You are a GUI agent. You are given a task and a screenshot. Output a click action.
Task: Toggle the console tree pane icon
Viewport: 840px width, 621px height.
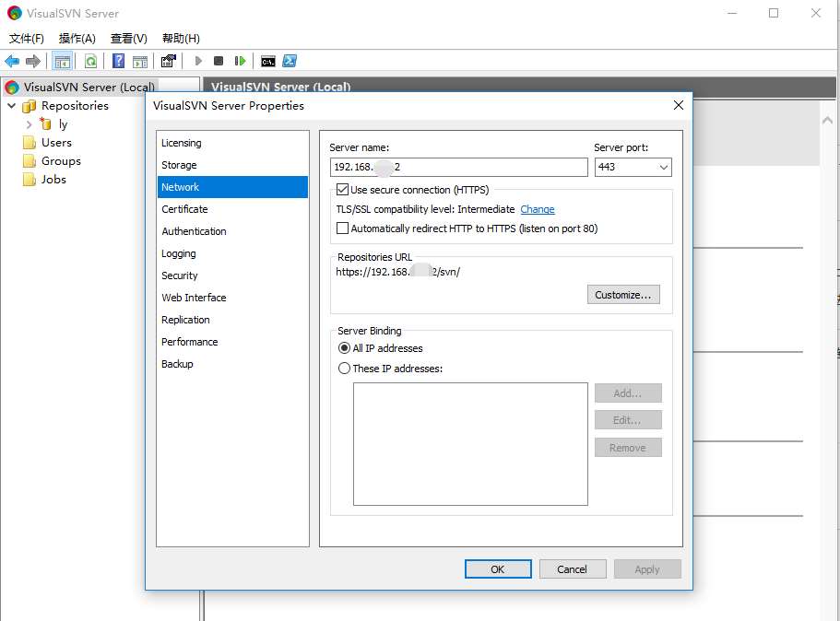click(63, 62)
